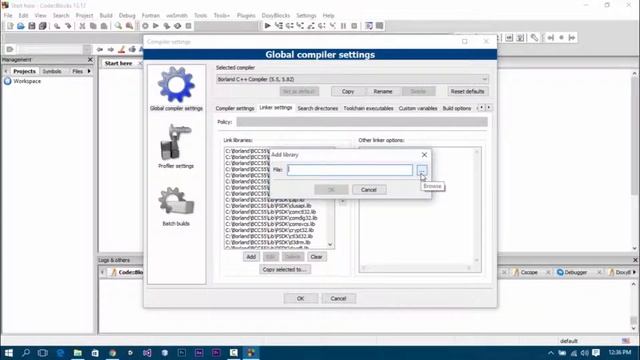Click the Copy selected to... button

coord(284,269)
